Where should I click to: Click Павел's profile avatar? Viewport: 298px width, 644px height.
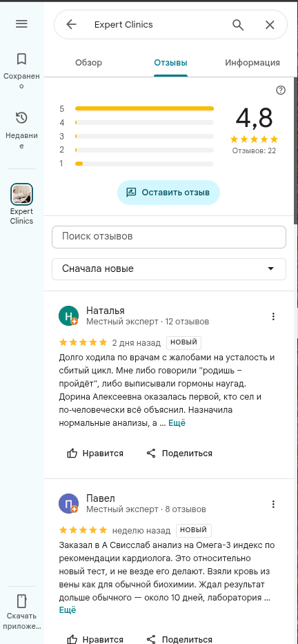click(x=68, y=504)
